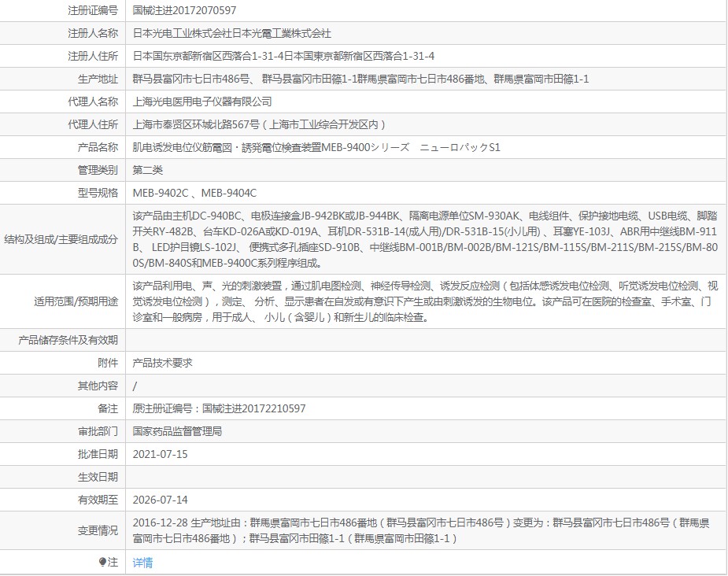This screenshot has height=576, width=728.
Task: Select the registrant address 日本国东京都新宿区西落合1-31-4
Action: [208, 56]
